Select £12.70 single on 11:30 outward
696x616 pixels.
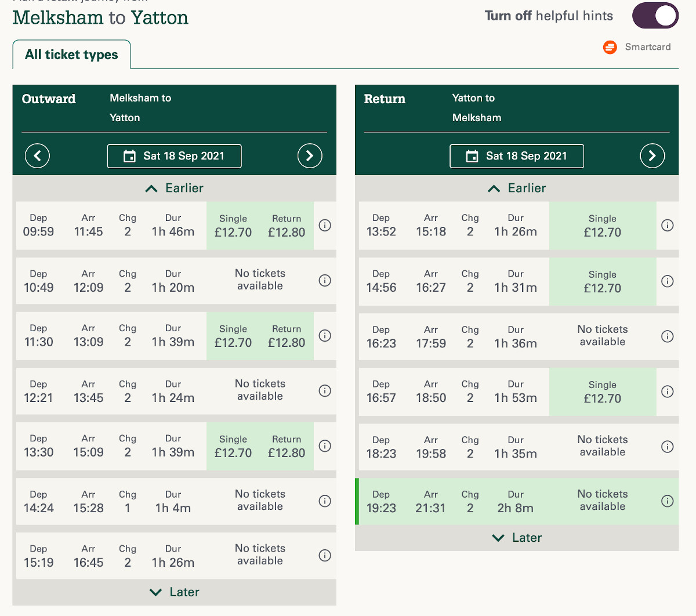coord(233,336)
